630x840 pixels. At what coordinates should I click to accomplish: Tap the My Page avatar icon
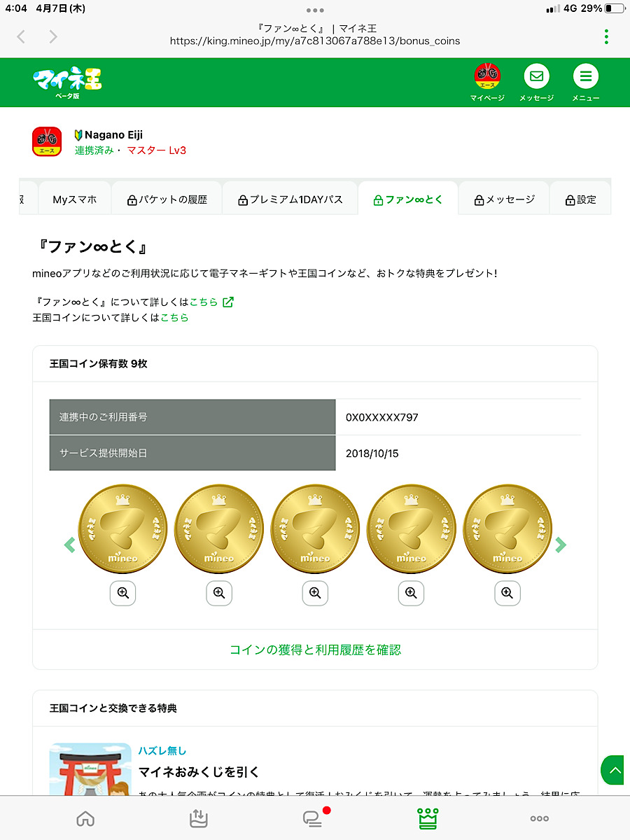coord(487,76)
